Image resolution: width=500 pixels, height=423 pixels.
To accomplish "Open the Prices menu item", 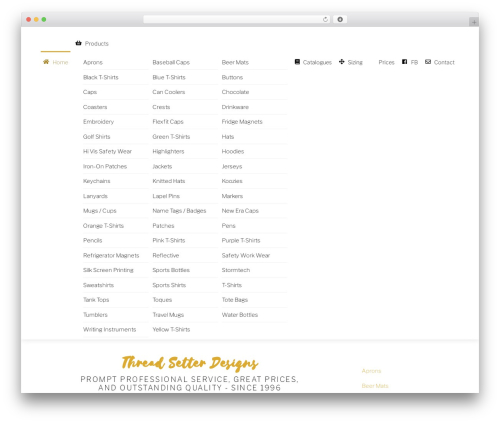I will point(386,62).
